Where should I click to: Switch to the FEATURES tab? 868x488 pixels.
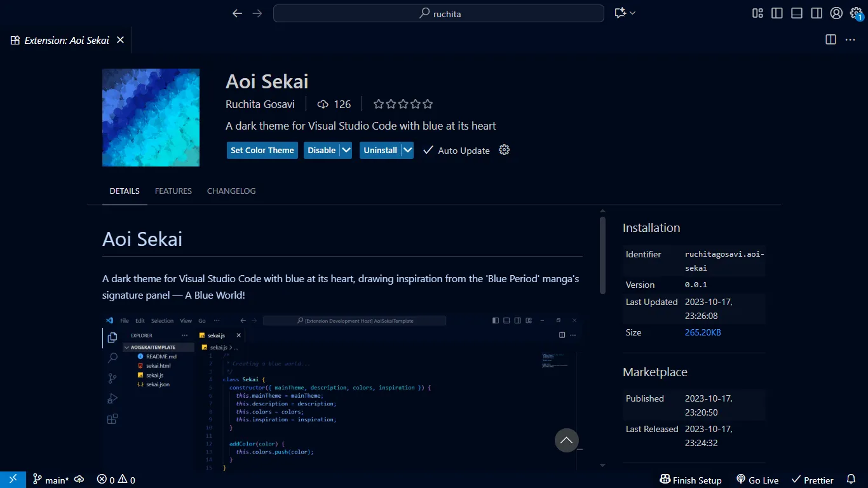(x=173, y=191)
